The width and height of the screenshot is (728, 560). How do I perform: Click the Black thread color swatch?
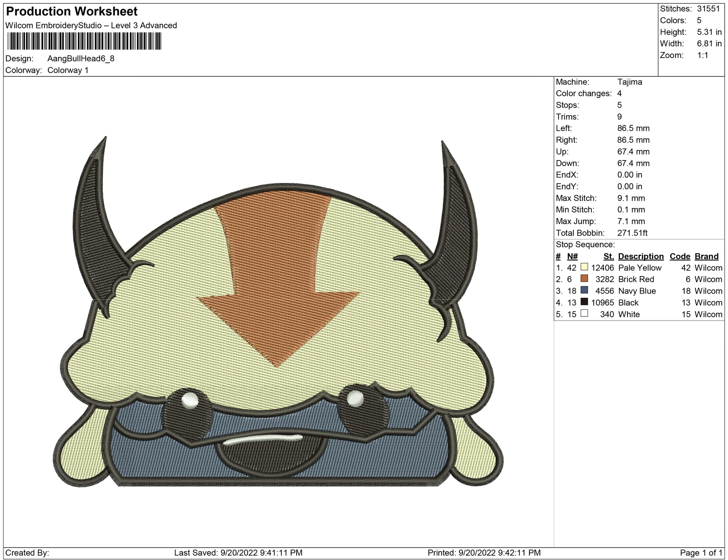coord(584,302)
